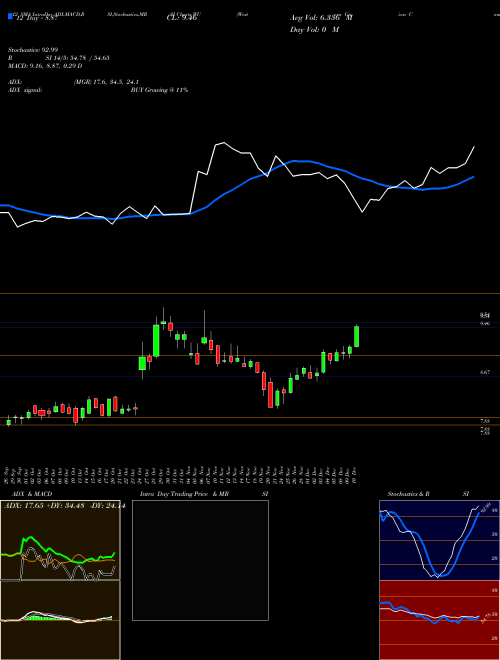Click the 9.46 price axis label
This screenshot has height=660, width=500.
point(485,323)
